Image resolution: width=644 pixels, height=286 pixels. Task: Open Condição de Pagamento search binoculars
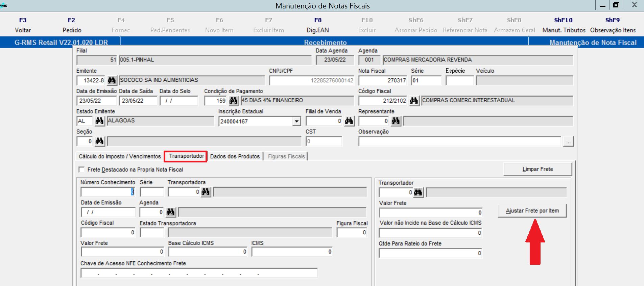tap(233, 101)
